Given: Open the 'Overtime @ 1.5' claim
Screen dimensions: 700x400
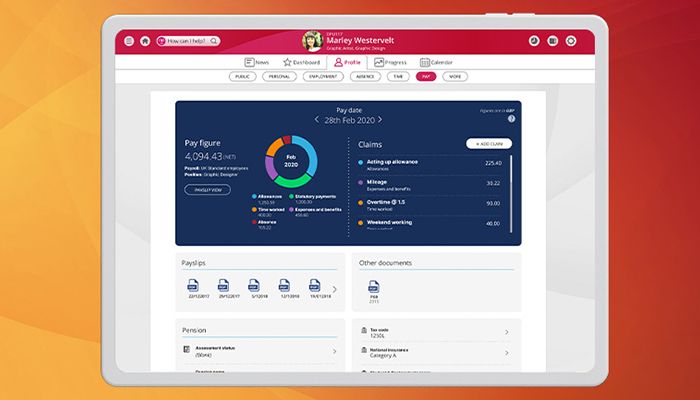Looking at the screenshot, I should (x=432, y=205).
